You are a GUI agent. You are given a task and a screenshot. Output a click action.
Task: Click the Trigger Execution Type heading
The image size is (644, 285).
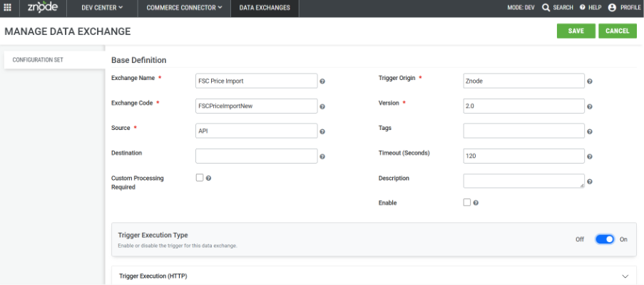(153, 235)
